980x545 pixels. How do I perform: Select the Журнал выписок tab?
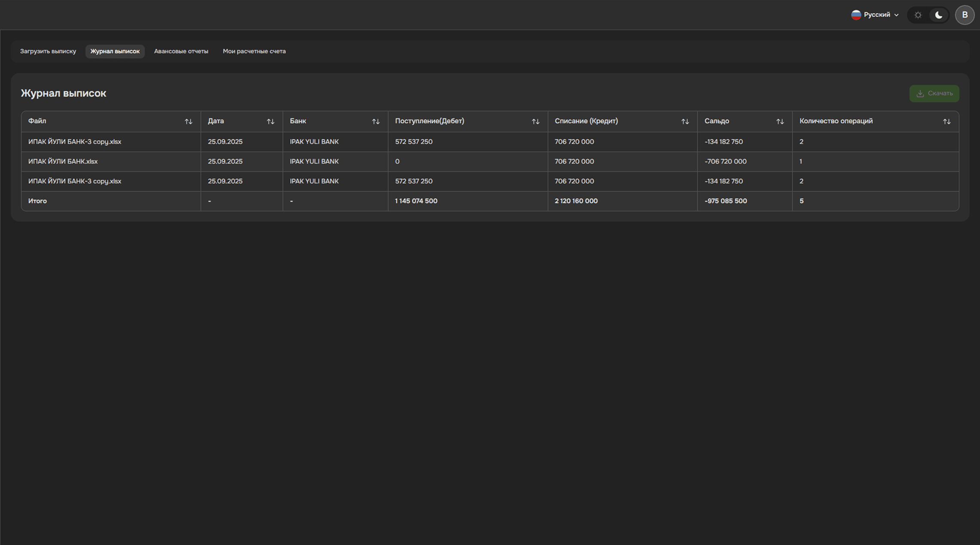click(115, 51)
